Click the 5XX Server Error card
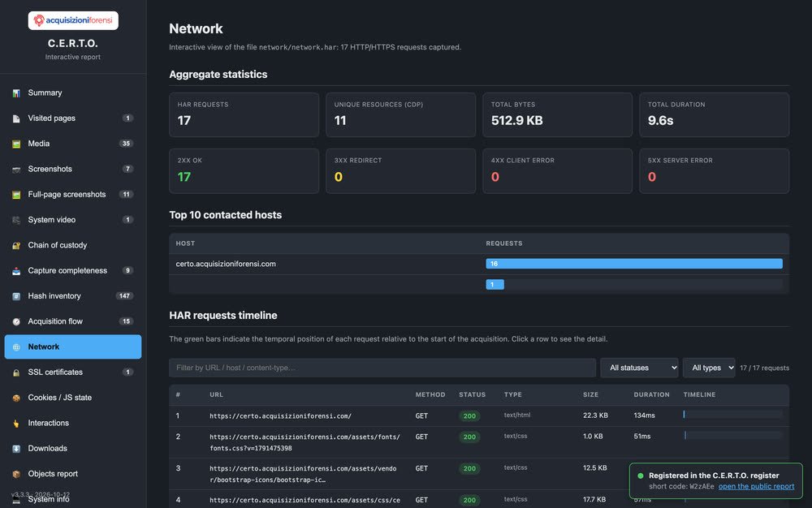This screenshot has width=812, height=508. coord(714,171)
